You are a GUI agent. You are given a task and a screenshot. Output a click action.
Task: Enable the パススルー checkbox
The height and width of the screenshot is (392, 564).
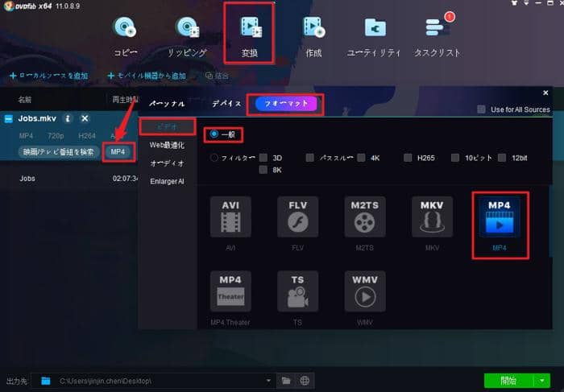(x=309, y=158)
